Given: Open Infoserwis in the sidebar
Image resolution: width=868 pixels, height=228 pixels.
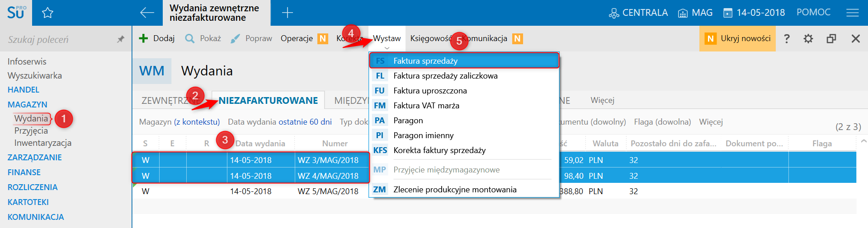Looking at the screenshot, I should [27, 61].
